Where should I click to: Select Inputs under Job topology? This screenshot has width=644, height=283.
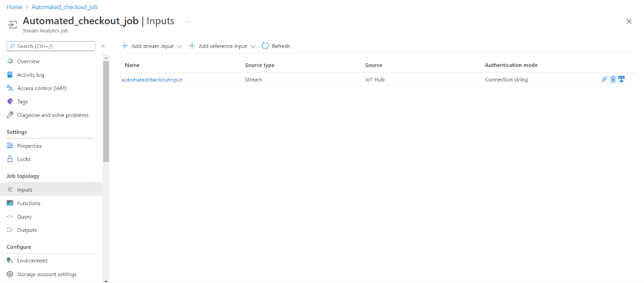point(51,190)
